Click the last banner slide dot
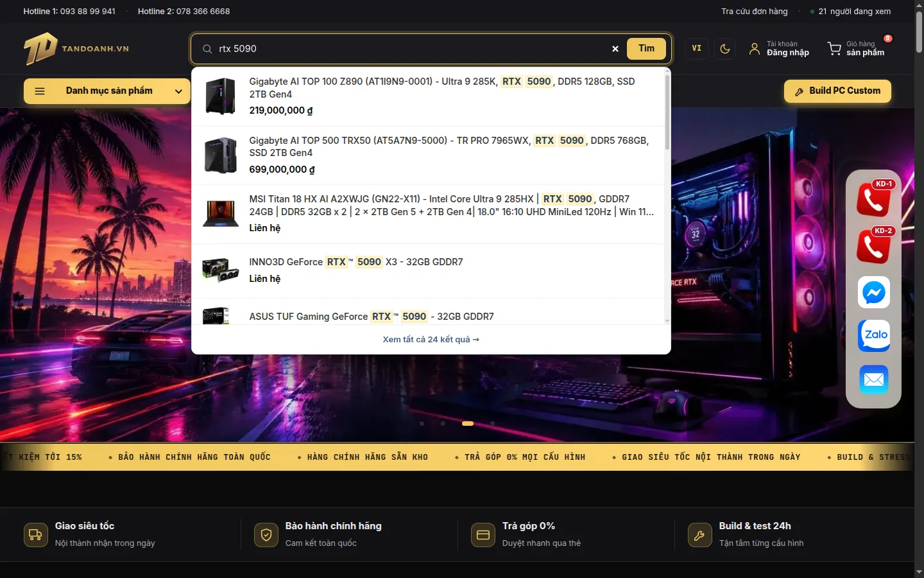 click(x=492, y=424)
